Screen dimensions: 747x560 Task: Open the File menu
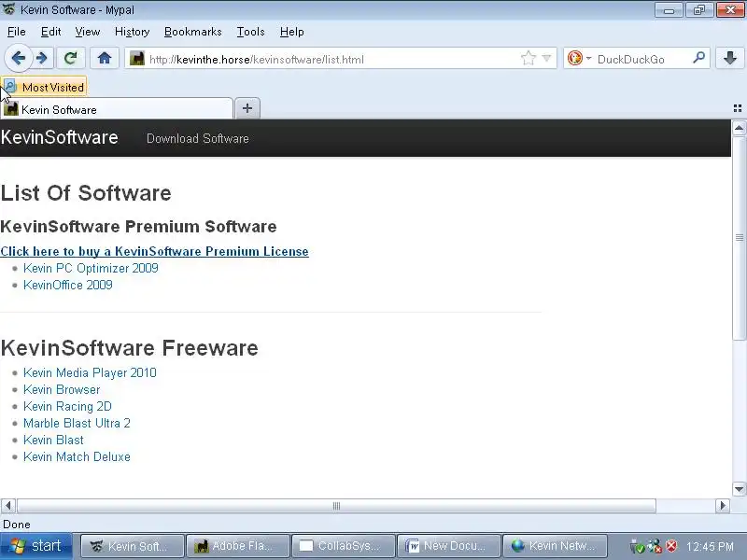(17, 32)
